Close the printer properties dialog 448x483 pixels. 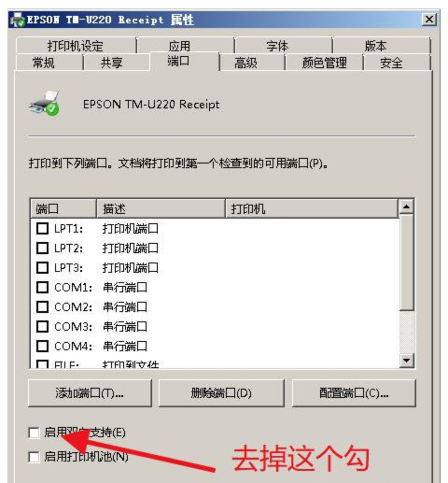point(429,20)
